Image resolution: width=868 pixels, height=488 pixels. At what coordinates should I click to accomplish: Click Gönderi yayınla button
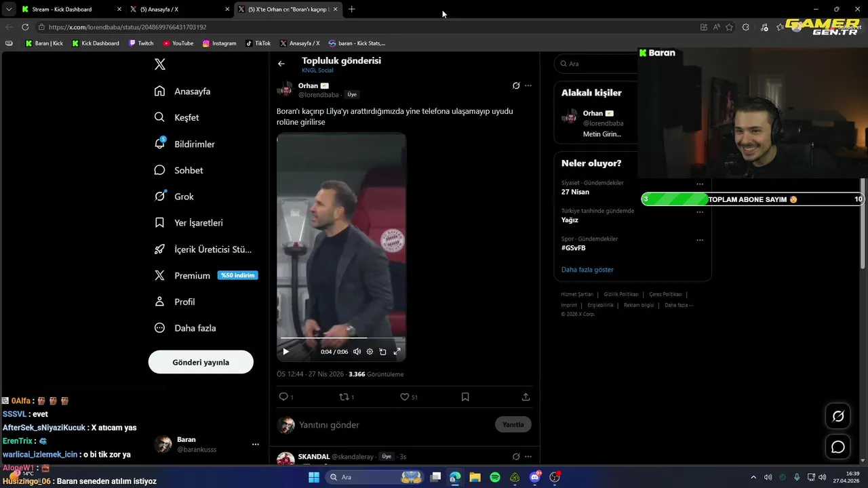coord(201,362)
